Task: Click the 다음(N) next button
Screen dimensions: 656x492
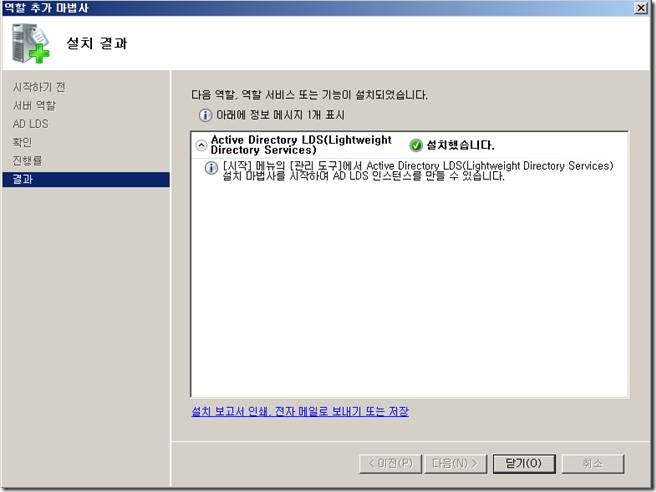Action: point(455,464)
